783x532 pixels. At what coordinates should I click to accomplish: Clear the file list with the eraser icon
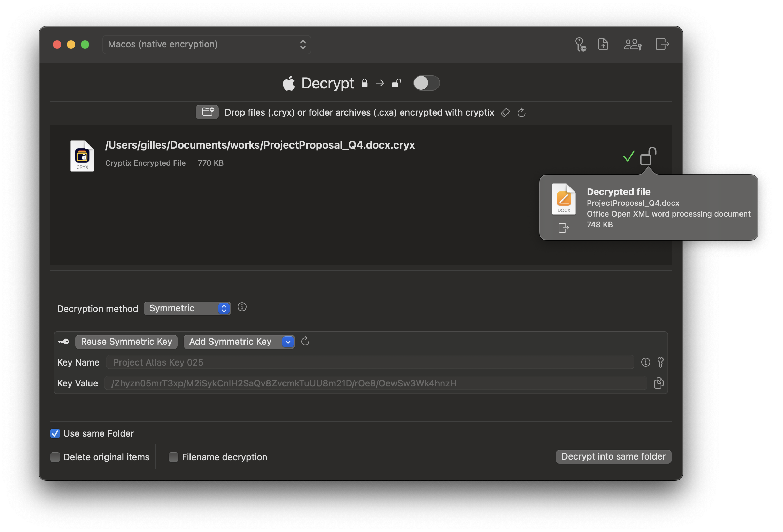click(x=505, y=112)
